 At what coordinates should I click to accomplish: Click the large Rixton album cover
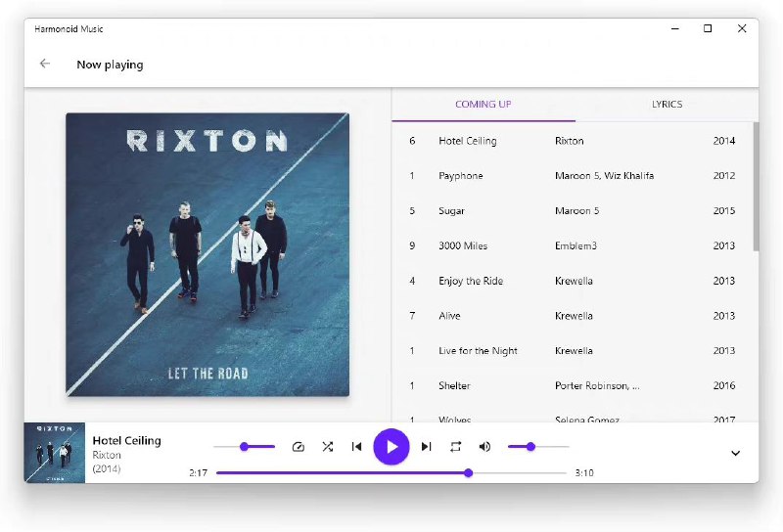tap(207, 254)
